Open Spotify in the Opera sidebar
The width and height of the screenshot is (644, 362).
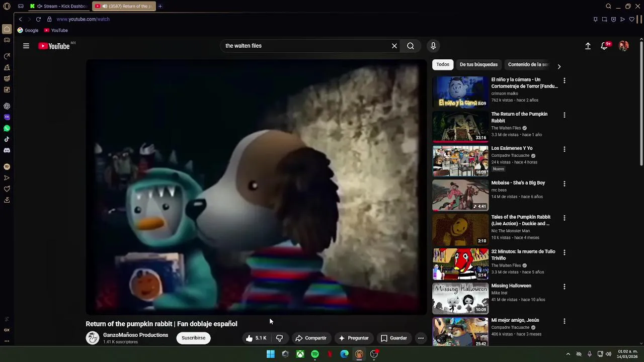(x=7, y=166)
